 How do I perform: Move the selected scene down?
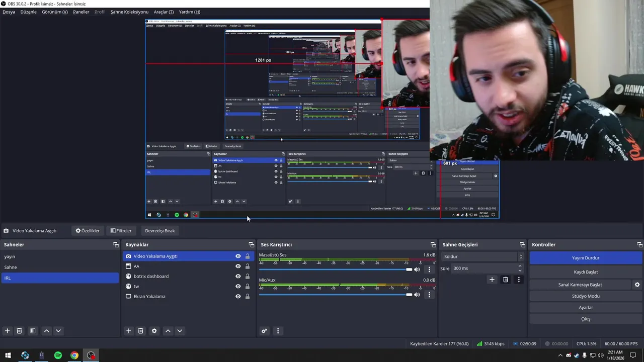[x=58, y=331]
